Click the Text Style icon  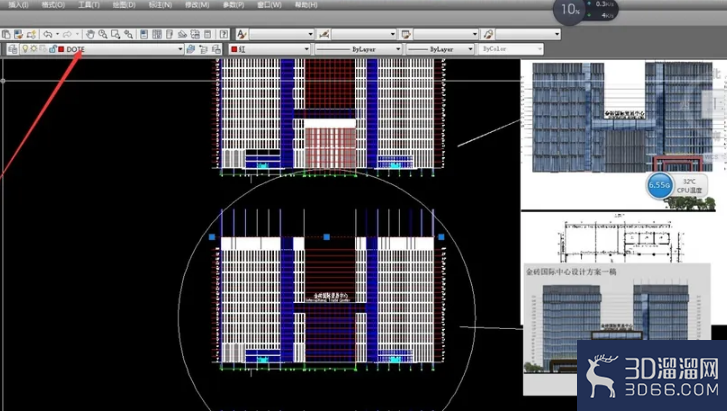[242, 34]
